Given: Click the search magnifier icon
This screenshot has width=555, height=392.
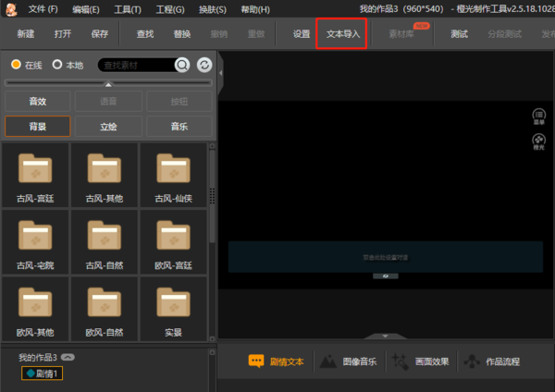Looking at the screenshot, I should click(x=182, y=65).
